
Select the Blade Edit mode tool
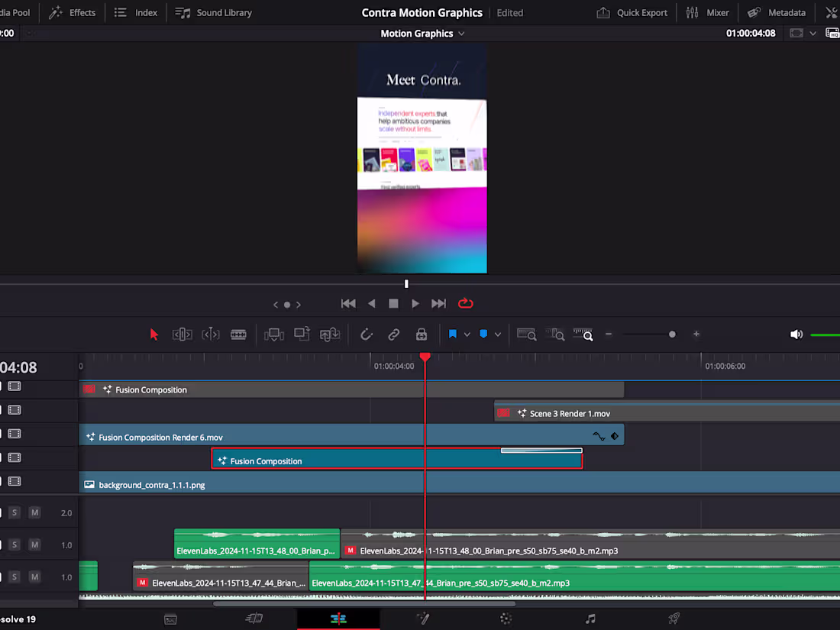(239, 334)
